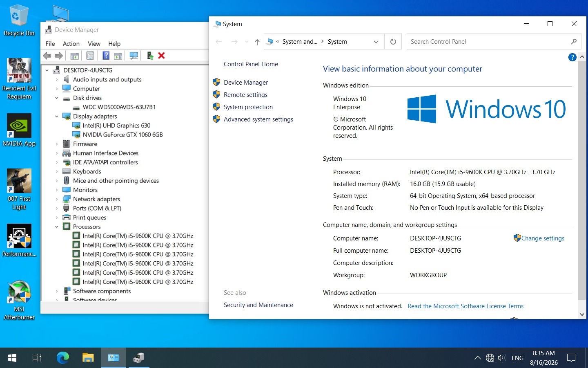Click Change settings for computer name
The width and height of the screenshot is (588, 368).
pos(543,238)
